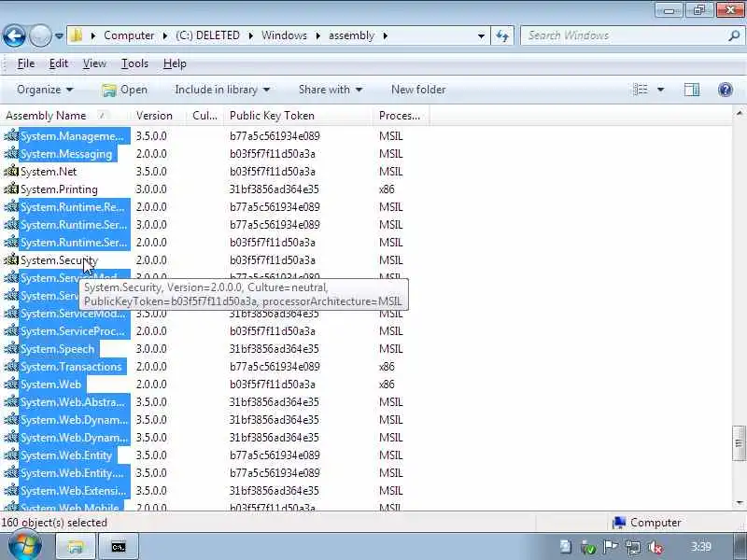Switch to Command Prompt taskbar button
747x560 pixels.
[x=119, y=547]
